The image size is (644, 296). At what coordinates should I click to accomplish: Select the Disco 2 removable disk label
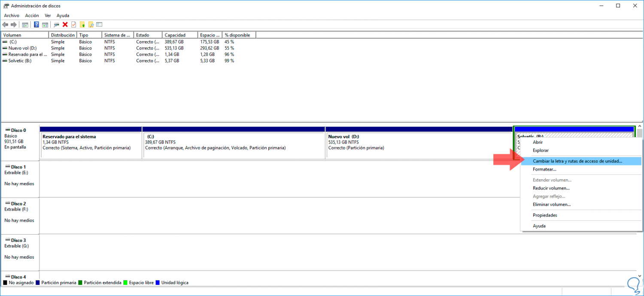[x=20, y=215]
